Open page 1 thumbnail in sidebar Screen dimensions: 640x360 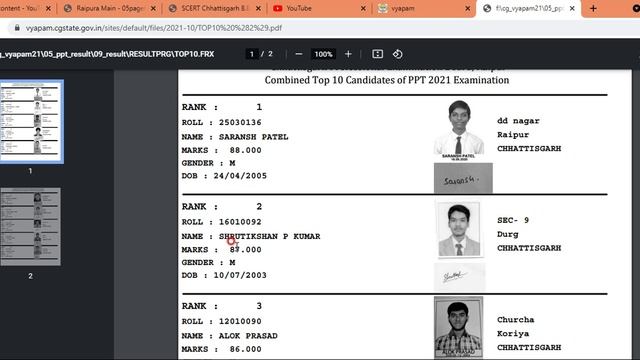tap(31, 122)
